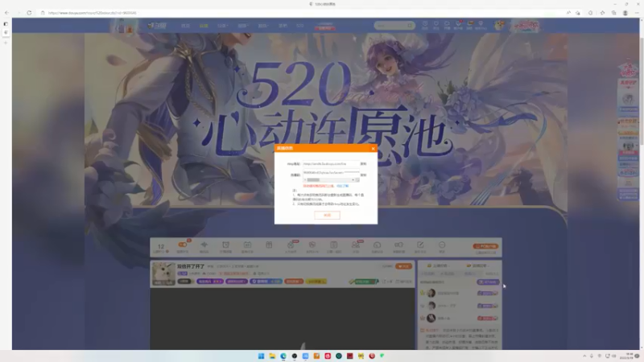The image size is (644, 362).
Task: Open the Windows Start menu
Action: click(261, 356)
